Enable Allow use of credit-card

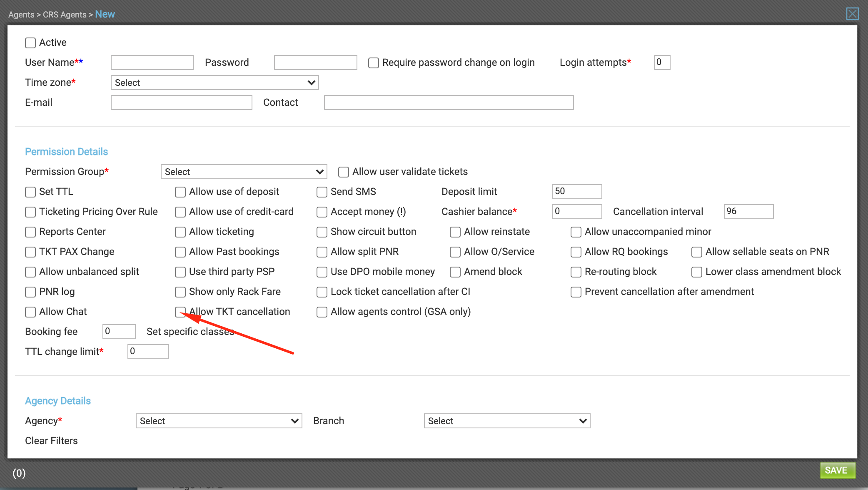click(180, 212)
